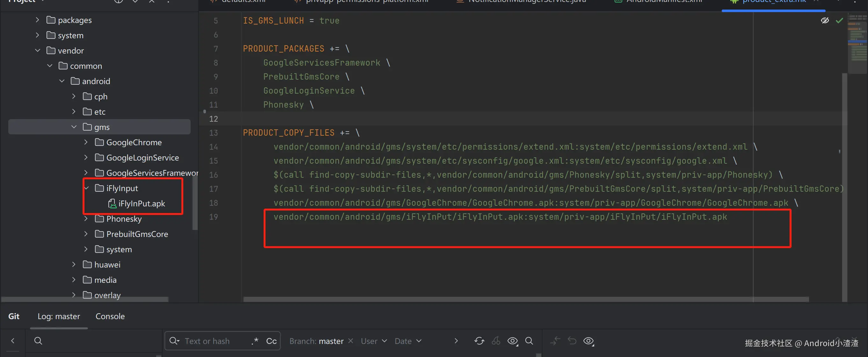Image resolution: width=868 pixels, height=357 pixels.
Task: Open the User filter dropdown
Action: [374, 341]
